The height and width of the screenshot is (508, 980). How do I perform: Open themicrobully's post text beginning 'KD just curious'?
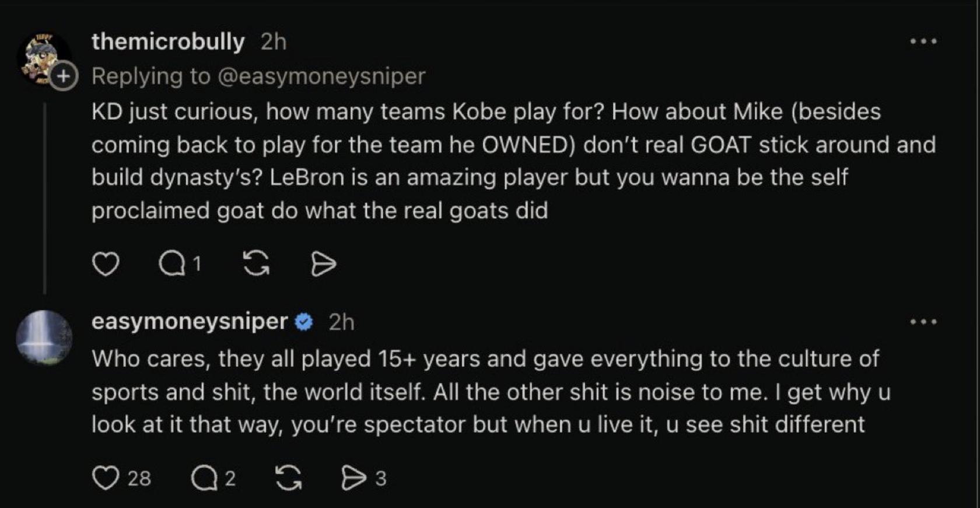(513, 161)
